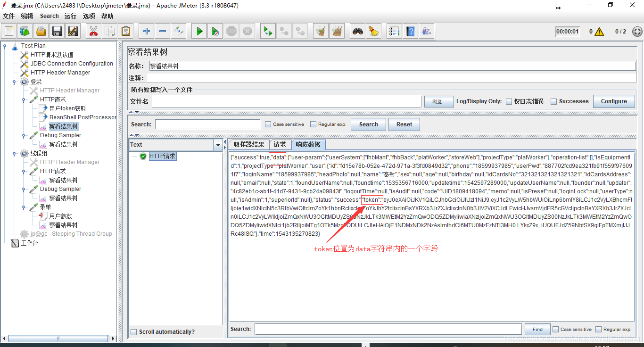
Task: Click the 浏览... browse button
Action: (438, 101)
